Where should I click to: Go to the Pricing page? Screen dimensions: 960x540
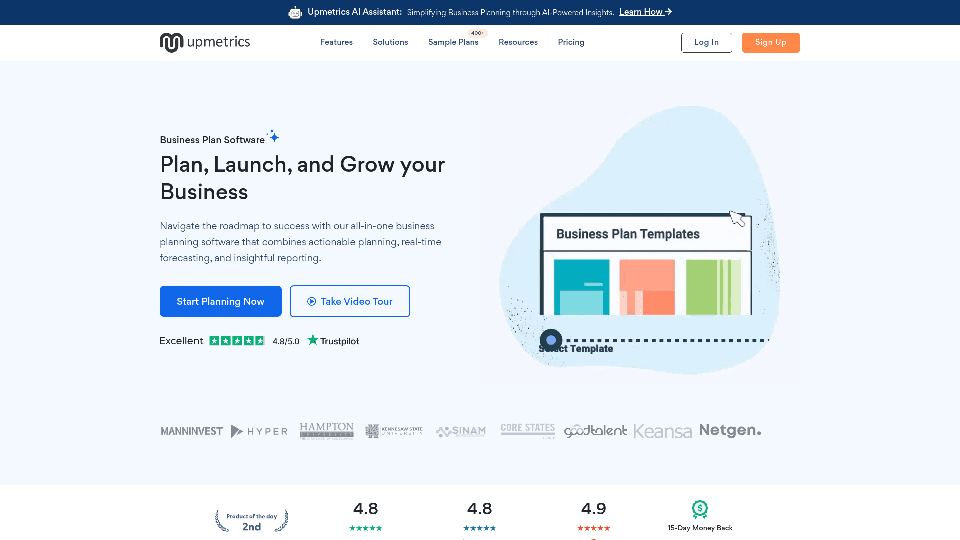coord(571,42)
